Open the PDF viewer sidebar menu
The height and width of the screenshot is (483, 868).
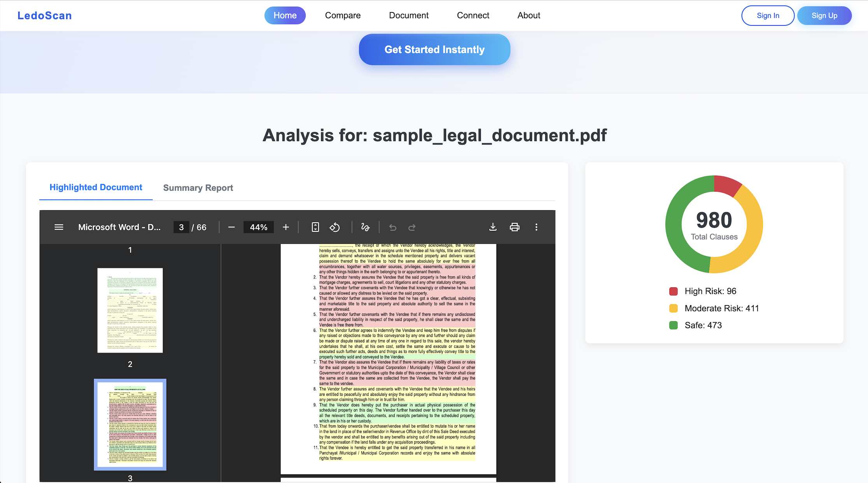(x=59, y=227)
